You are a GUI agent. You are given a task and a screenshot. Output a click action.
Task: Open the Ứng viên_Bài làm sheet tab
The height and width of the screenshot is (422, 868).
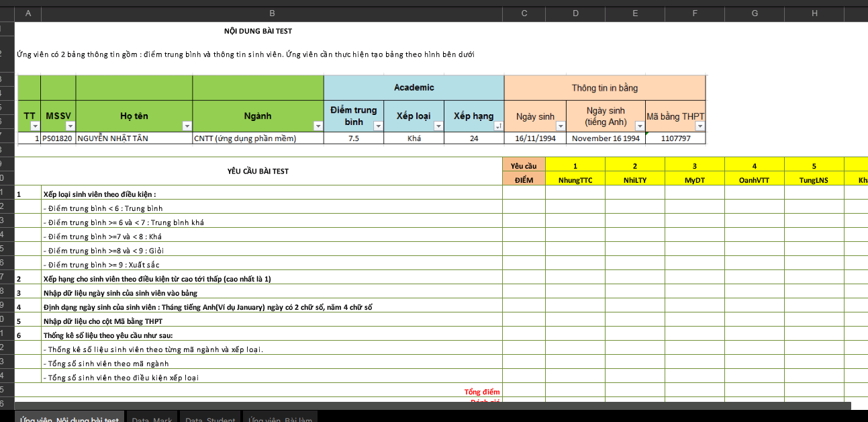click(x=280, y=417)
